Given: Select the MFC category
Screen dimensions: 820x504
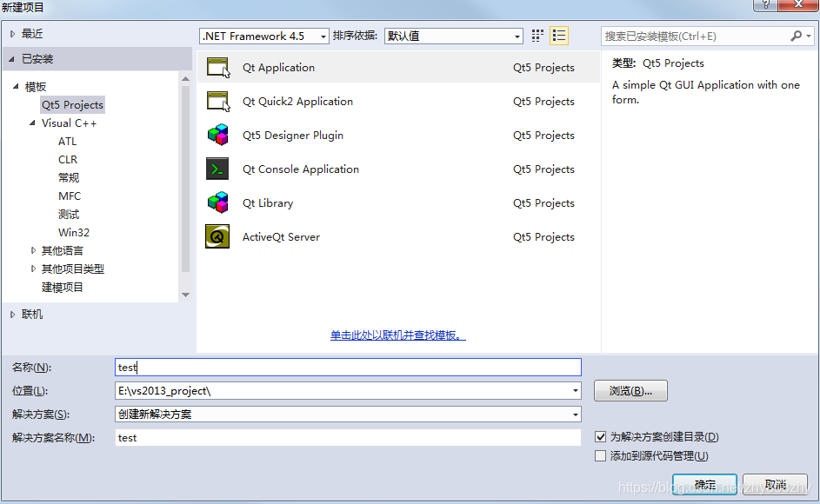Looking at the screenshot, I should [x=70, y=196].
